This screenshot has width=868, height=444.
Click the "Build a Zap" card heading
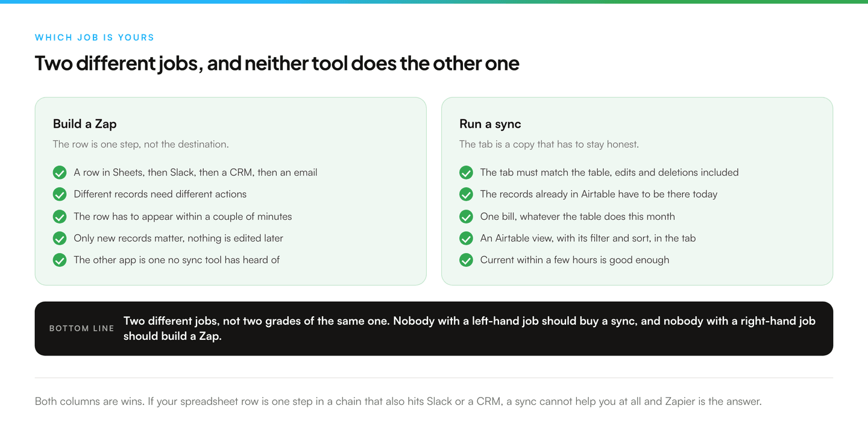coord(85,124)
